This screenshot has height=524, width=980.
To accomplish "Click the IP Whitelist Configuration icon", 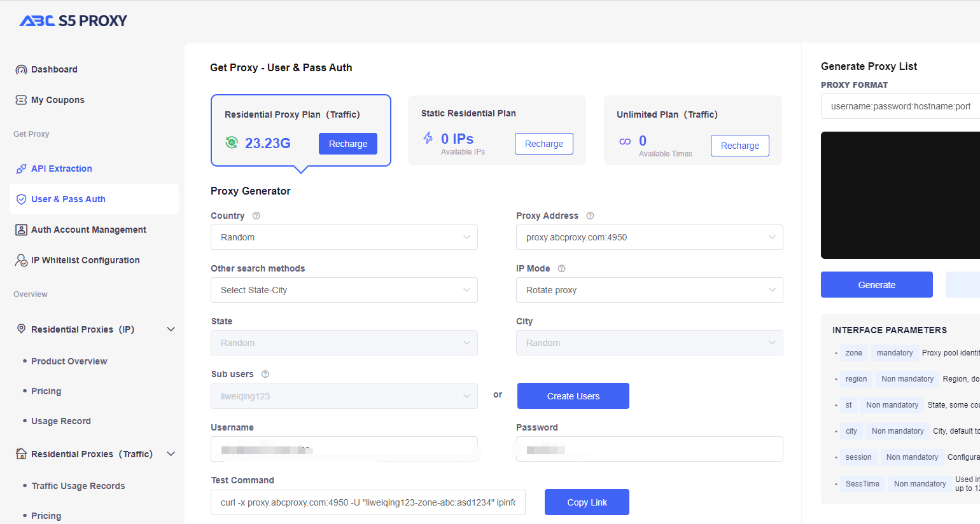I will 21,260.
